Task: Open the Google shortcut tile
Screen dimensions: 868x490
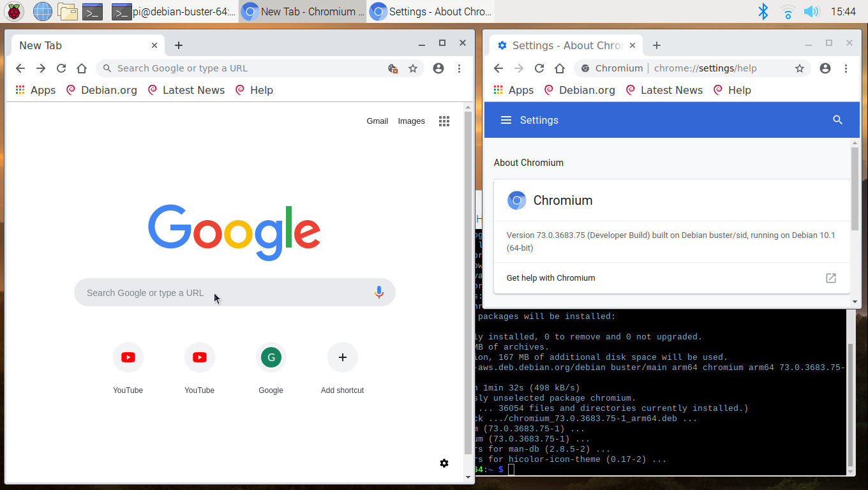Action: [271, 368]
